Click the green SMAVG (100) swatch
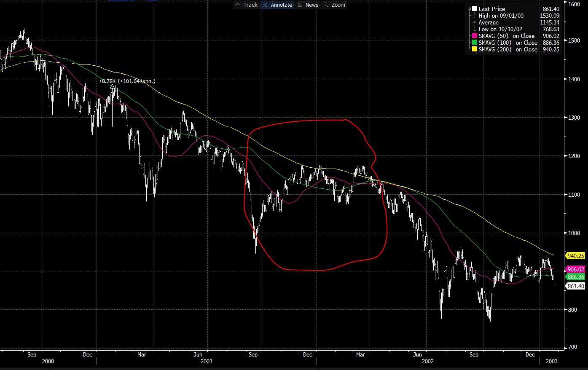The width and height of the screenshot is (588, 370). pos(475,43)
